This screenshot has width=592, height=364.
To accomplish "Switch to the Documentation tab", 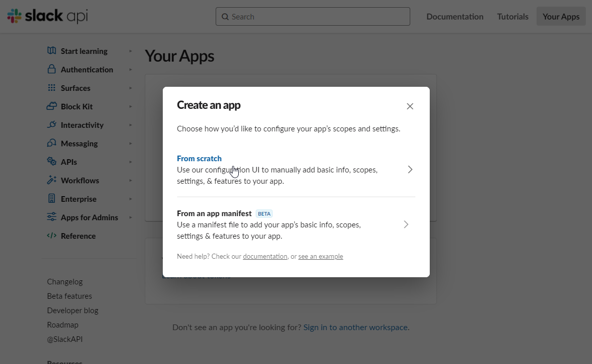I will 454,16.
